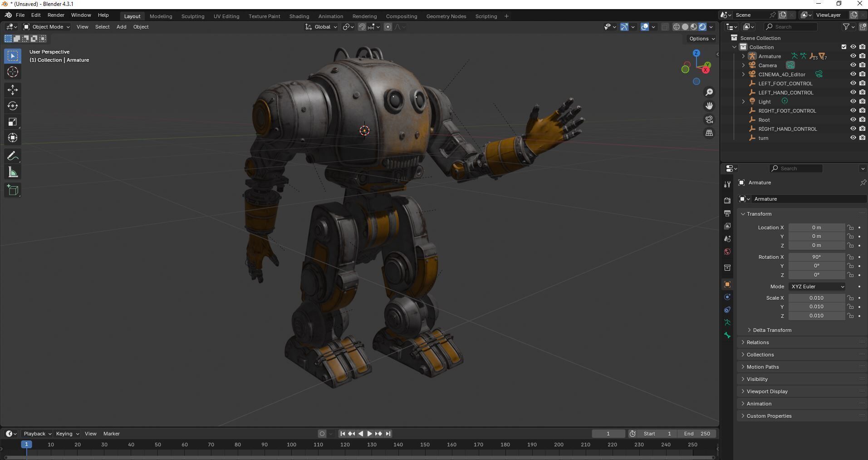868x460 pixels.
Task: Open the Tool properties tab
Action: 727,184
